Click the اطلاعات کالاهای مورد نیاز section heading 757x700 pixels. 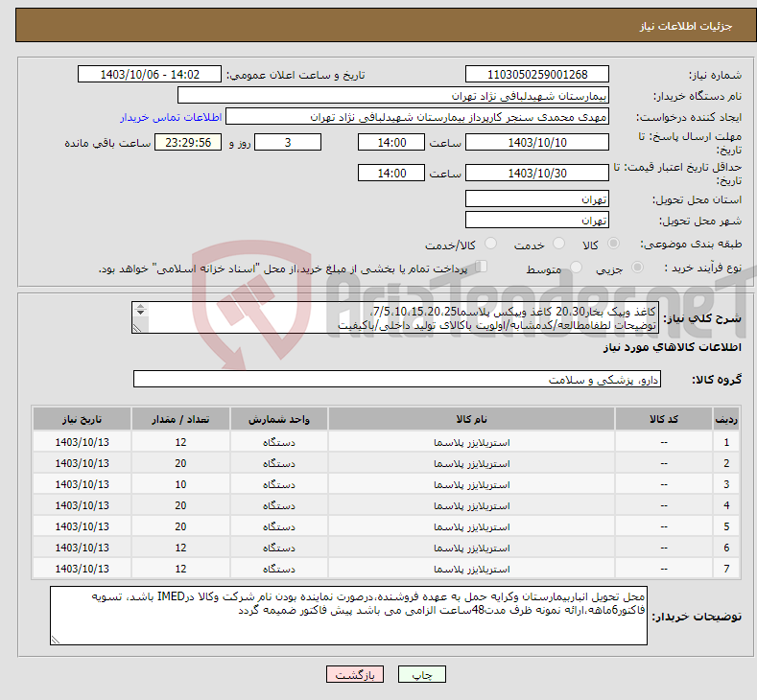672,347
